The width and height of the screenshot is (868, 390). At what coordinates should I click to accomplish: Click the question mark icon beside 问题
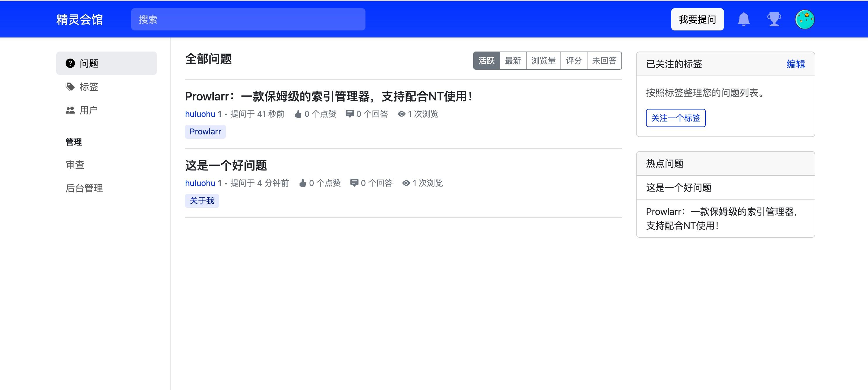pos(70,63)
